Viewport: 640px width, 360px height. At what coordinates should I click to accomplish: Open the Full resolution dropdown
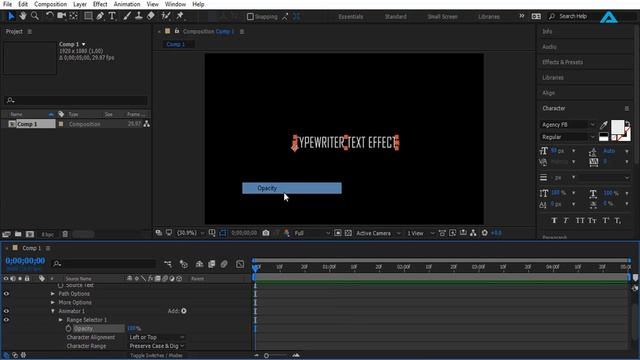tap(312, 233)
